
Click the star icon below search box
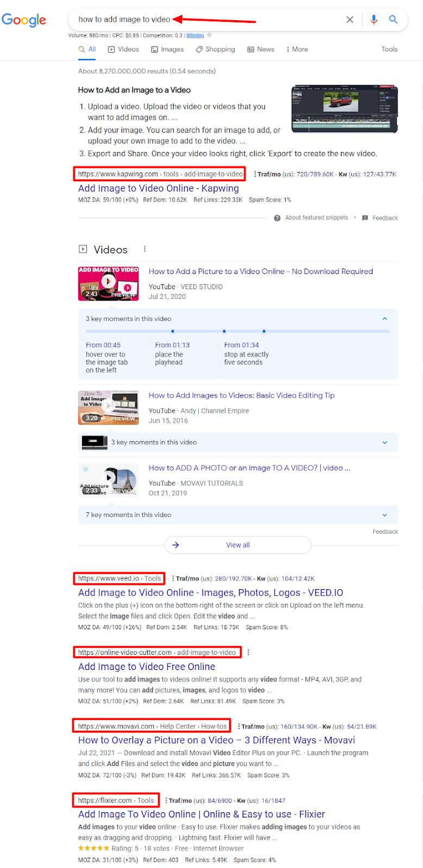point(209,35)
